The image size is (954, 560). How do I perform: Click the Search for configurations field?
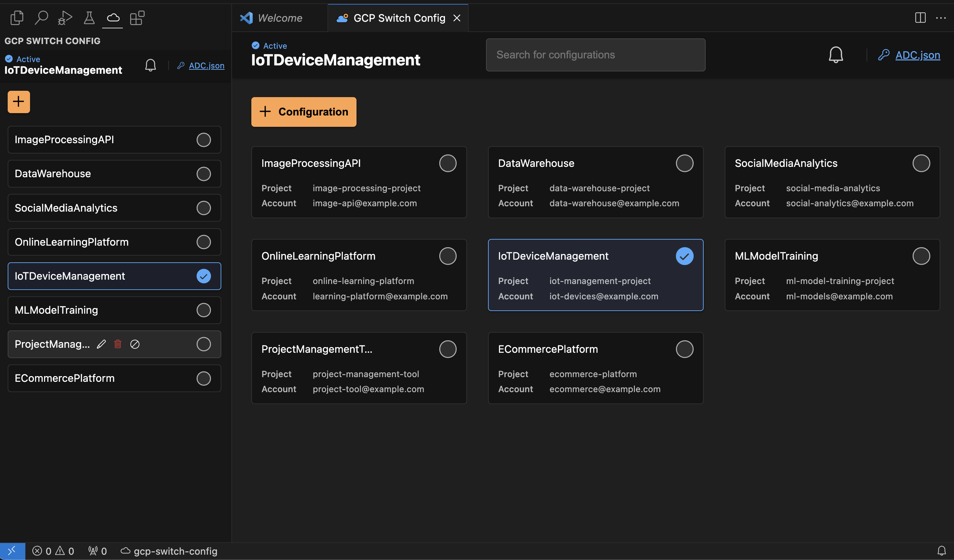[x=595, y=55]
